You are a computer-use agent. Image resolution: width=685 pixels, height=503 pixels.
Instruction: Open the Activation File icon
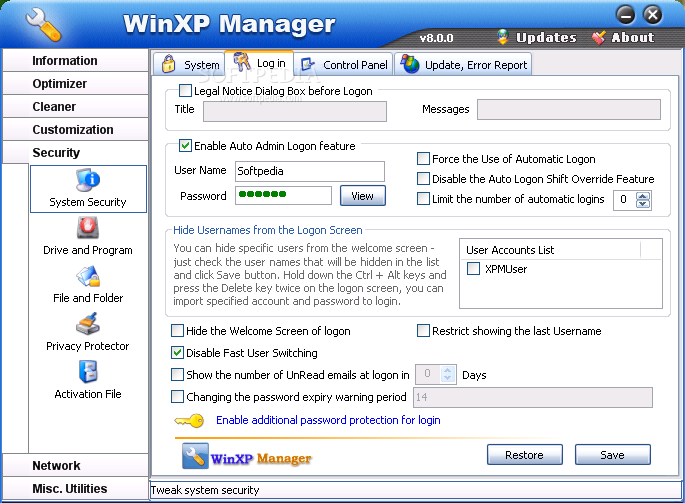click(88, 372)
